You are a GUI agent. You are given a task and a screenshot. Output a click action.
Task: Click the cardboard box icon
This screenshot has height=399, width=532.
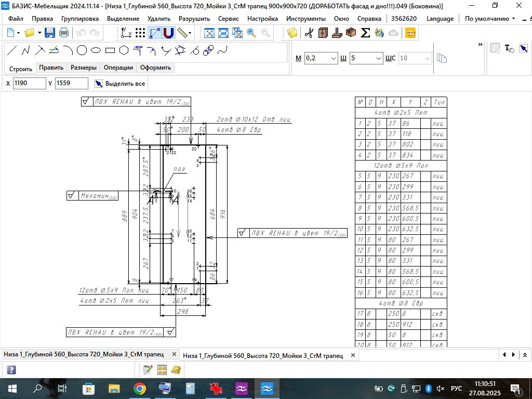tap(351, 33)
